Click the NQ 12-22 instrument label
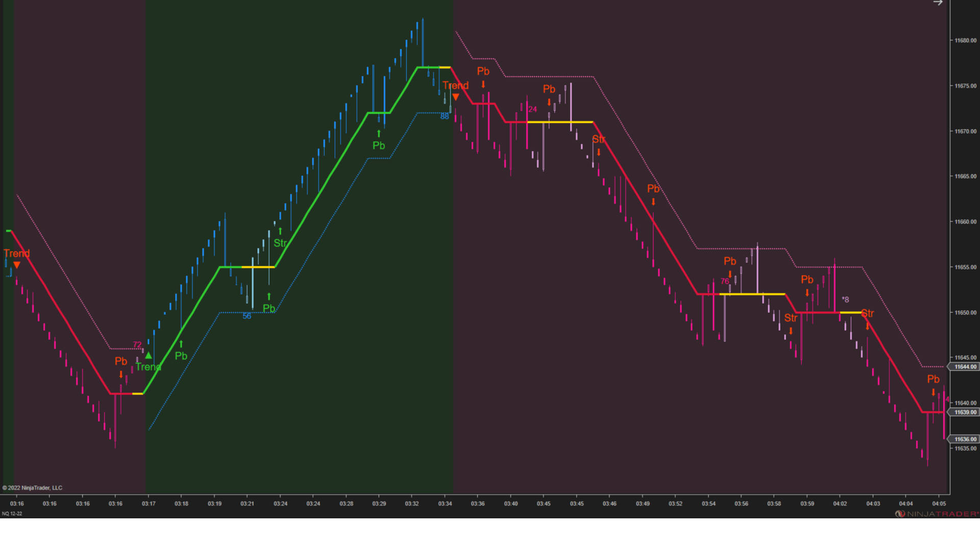The height and width of the screenshot is (551, 980). tap(12, 514)
